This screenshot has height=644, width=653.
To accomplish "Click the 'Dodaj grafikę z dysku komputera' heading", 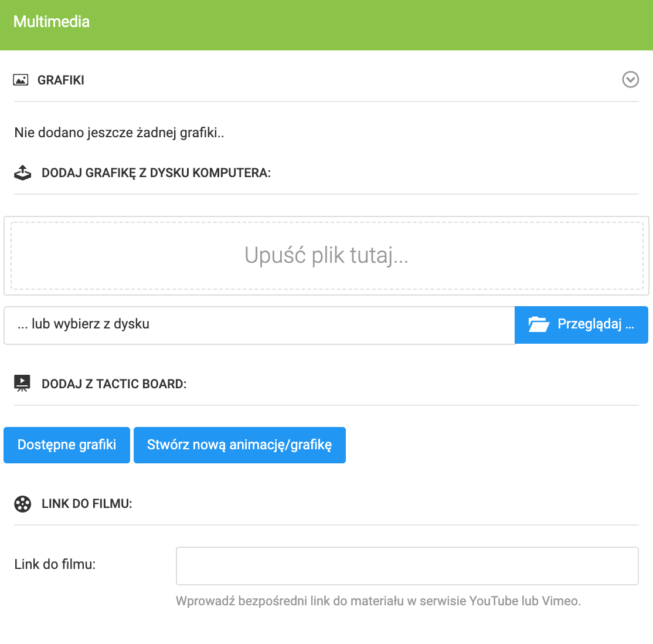I will click(156, 173).
